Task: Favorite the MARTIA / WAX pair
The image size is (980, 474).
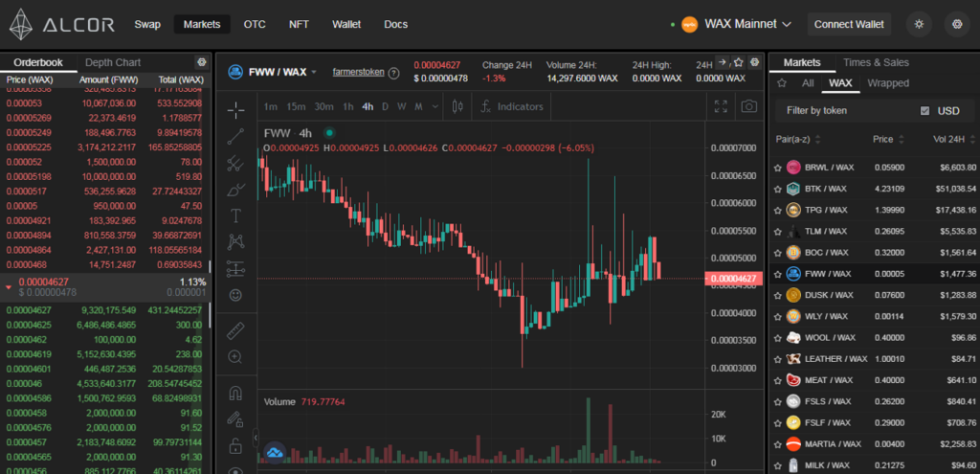Action: point(777,444)
